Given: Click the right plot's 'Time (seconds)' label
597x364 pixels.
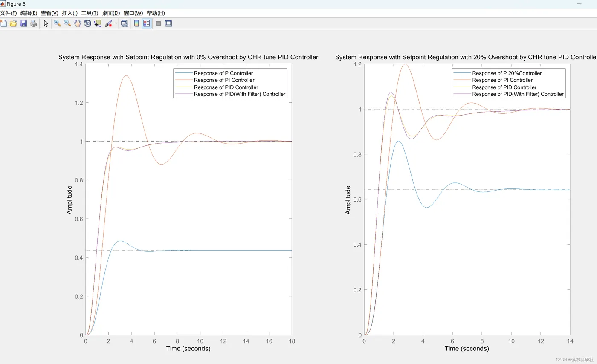Looking at the screenshot, I should pyautogui.click(x=467, y=349).
